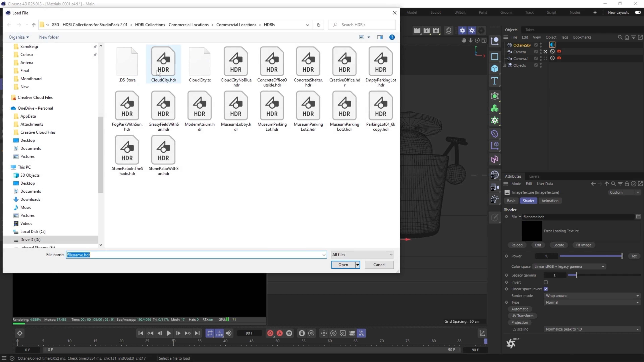
Task: Click the Power slider track
Action: tap(590, 256)
